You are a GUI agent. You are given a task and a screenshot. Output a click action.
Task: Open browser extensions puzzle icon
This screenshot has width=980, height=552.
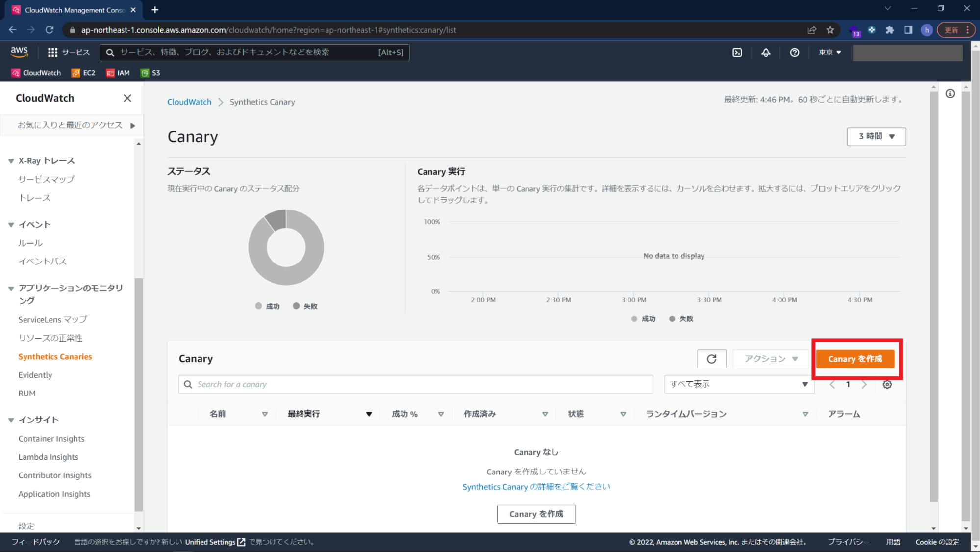890,30
